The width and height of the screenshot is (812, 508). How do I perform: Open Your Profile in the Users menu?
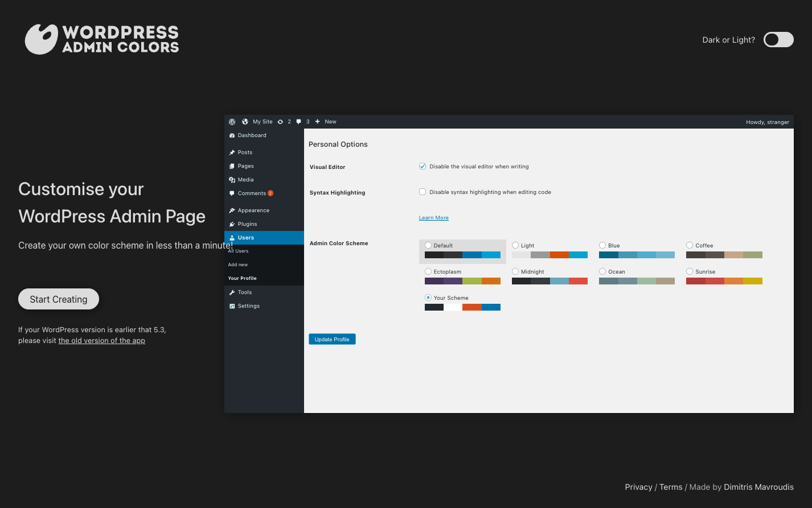242,278
